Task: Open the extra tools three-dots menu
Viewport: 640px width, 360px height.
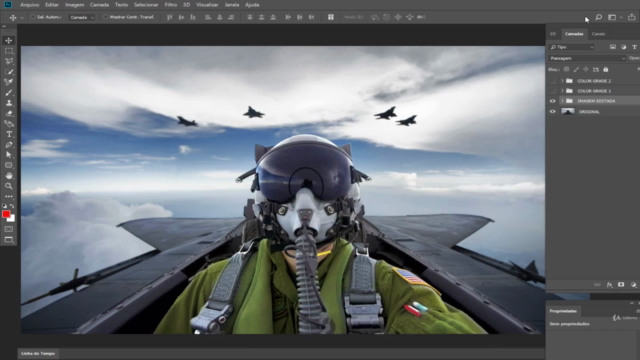Action: click(9, 196)
